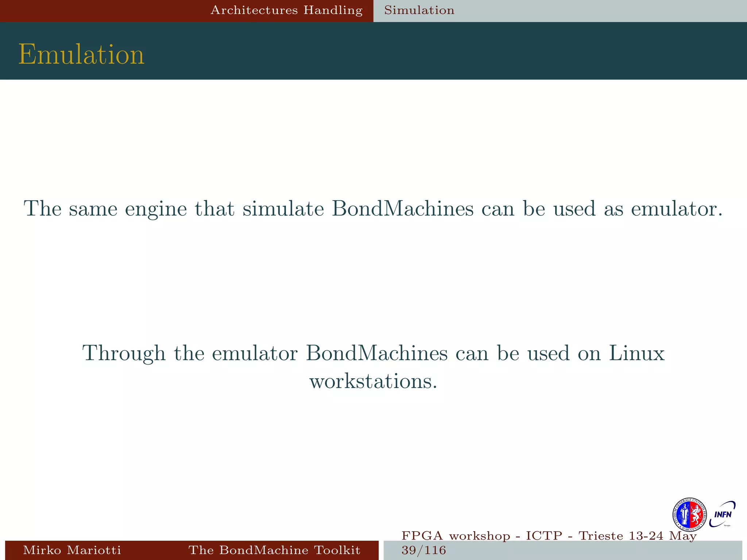Select the Simulation section in header

419,10
